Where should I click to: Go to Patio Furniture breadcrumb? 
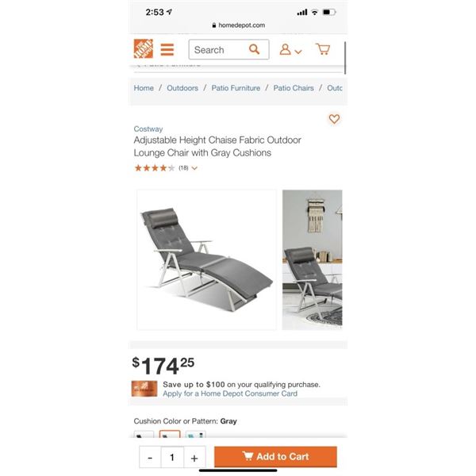(236, 88)
